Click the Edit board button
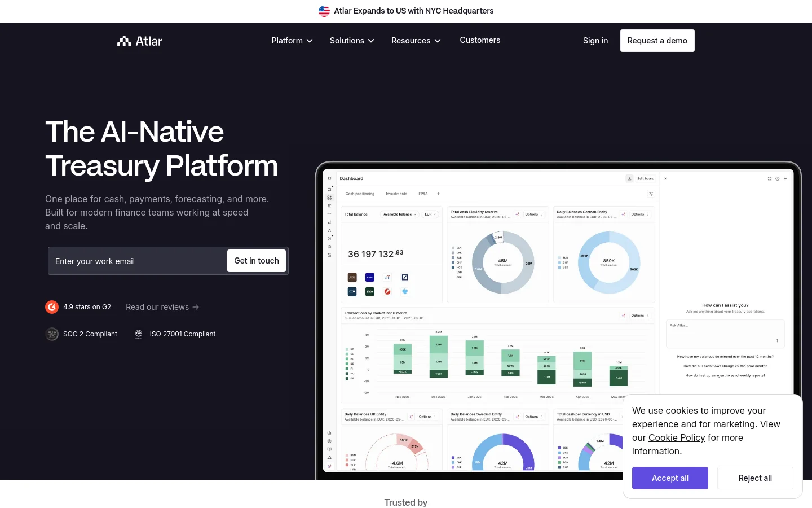The width and height of the screenshot is (812, 508). [x=646, y=178]
